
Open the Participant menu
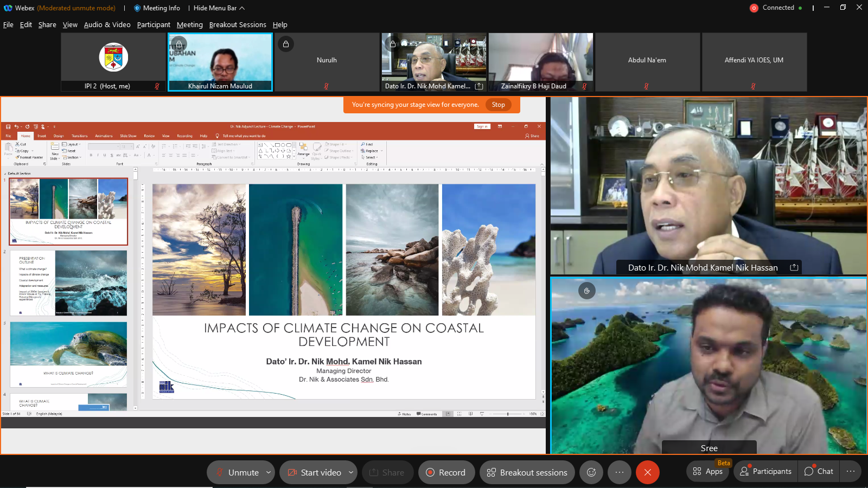(154, 25)
